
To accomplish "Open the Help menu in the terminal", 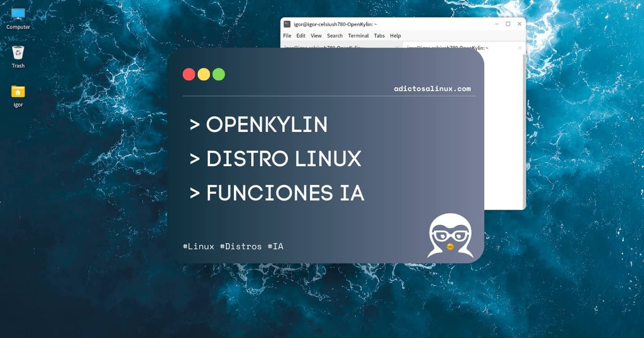I will click(x=395, y=35).
